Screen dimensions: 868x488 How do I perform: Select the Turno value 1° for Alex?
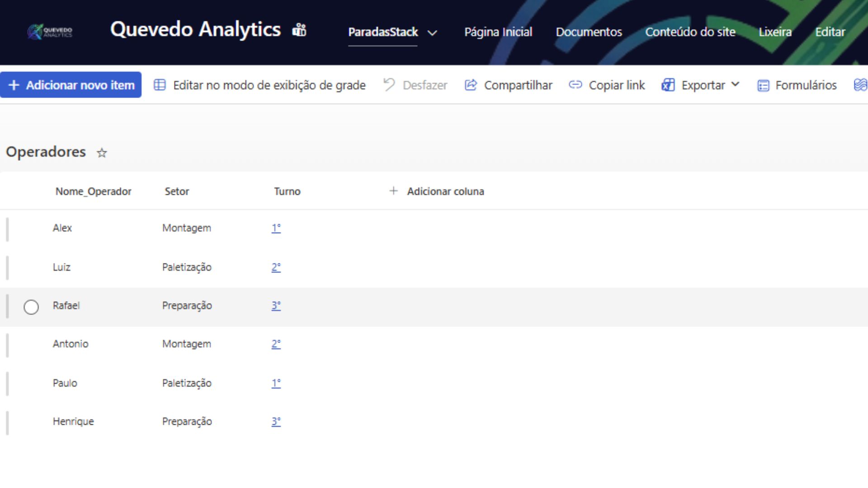click(x=276, y=228)
